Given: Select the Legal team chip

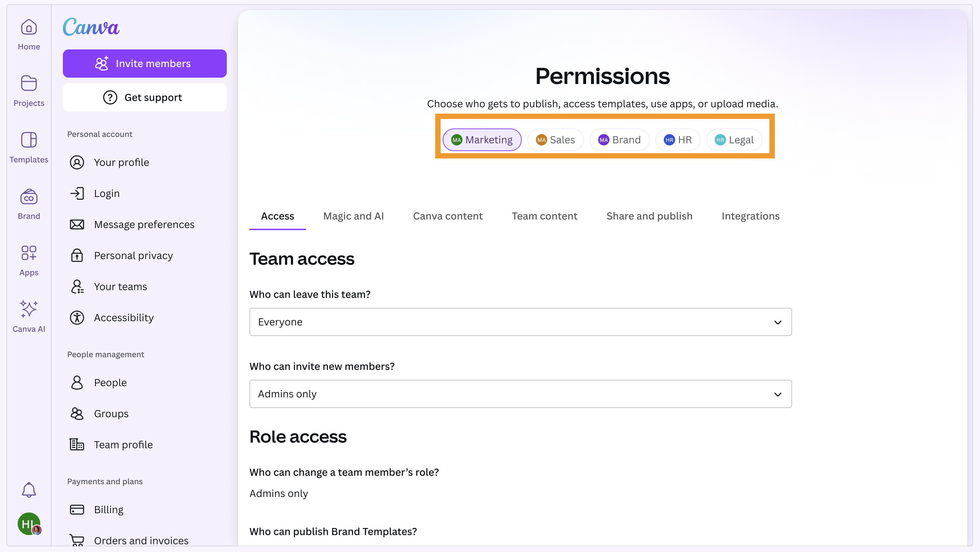Looking at the screenshot, I should click(x=734, y=140).
